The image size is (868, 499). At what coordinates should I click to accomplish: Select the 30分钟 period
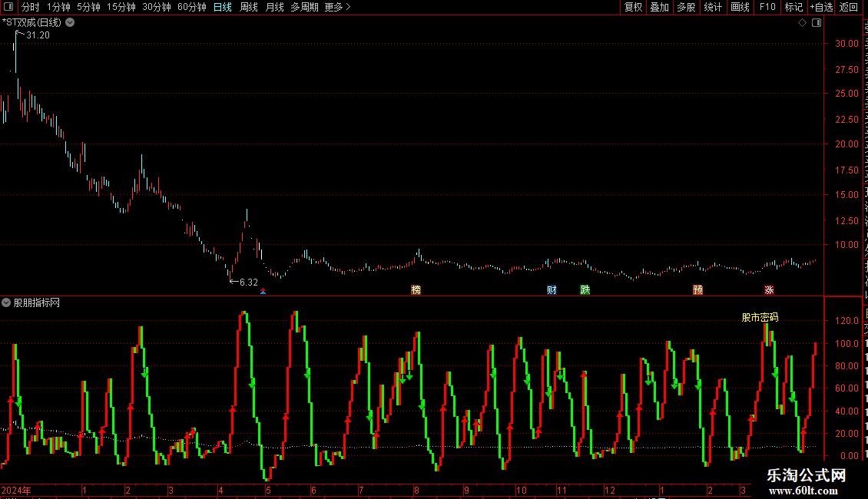click(x=157, y=7)
